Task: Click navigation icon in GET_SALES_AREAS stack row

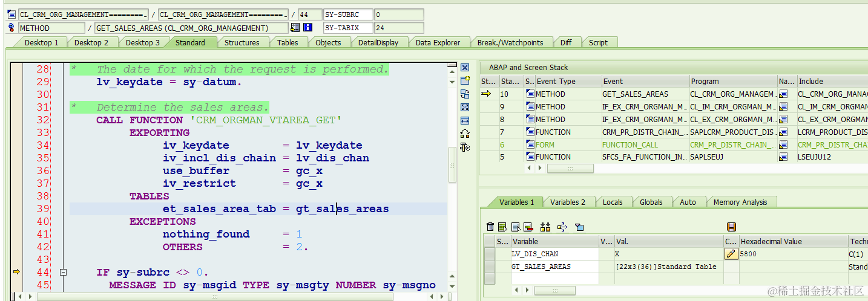Action: 783,94
